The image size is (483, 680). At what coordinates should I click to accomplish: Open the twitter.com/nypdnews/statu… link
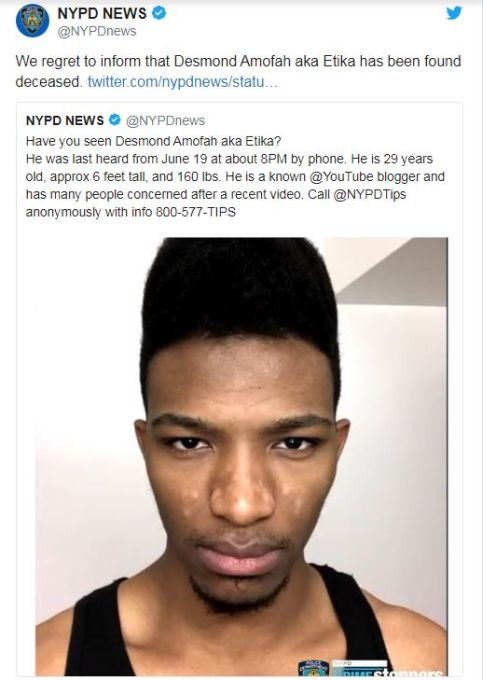click(183, 81)
